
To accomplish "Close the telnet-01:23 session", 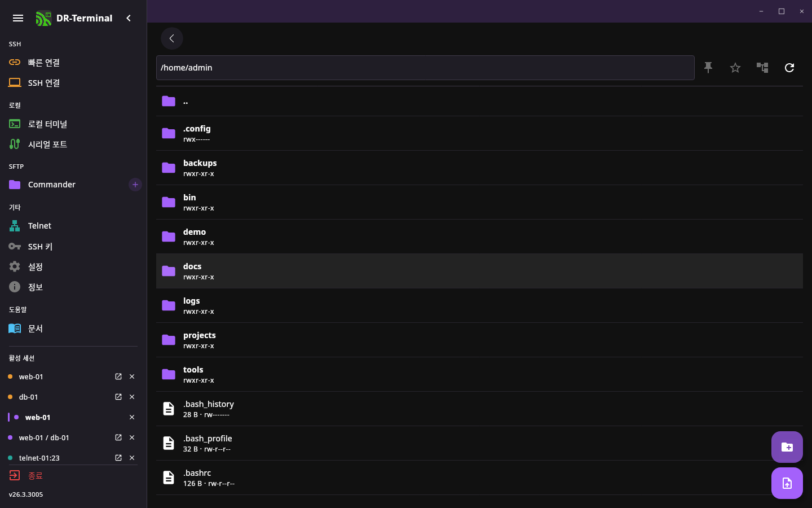I will [x=132, y=458].
